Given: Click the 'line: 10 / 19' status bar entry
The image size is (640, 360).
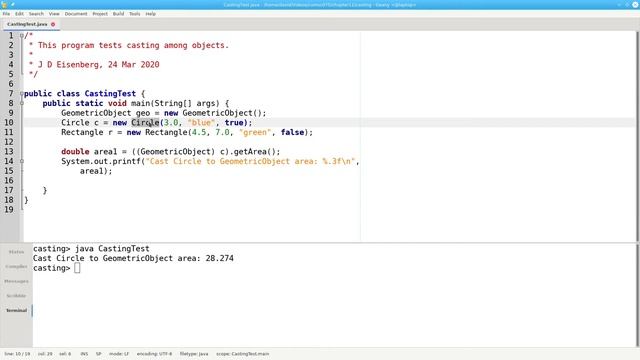Looking at the screenshot, I should 17,354.
